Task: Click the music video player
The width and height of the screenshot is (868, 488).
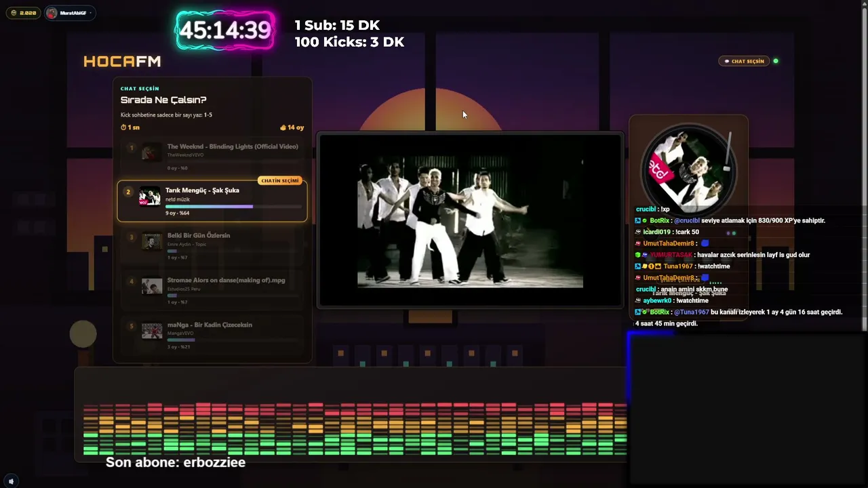Action: point(470,220)
